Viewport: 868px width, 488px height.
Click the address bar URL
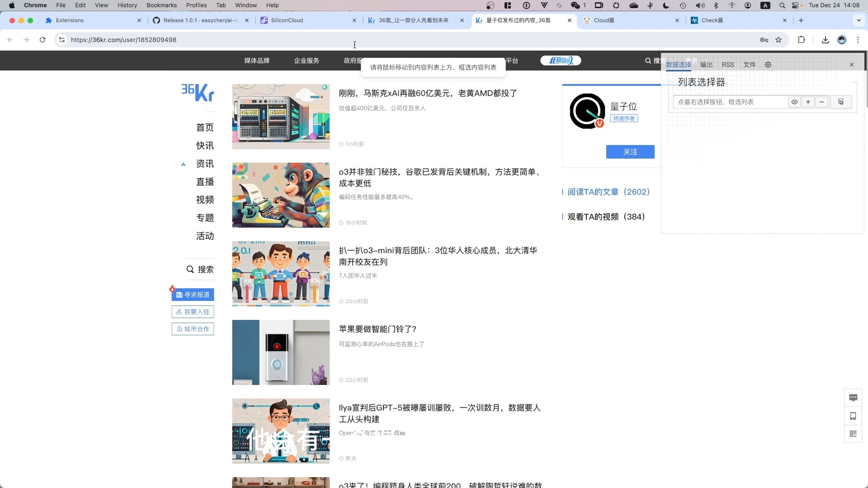point(123,40)
